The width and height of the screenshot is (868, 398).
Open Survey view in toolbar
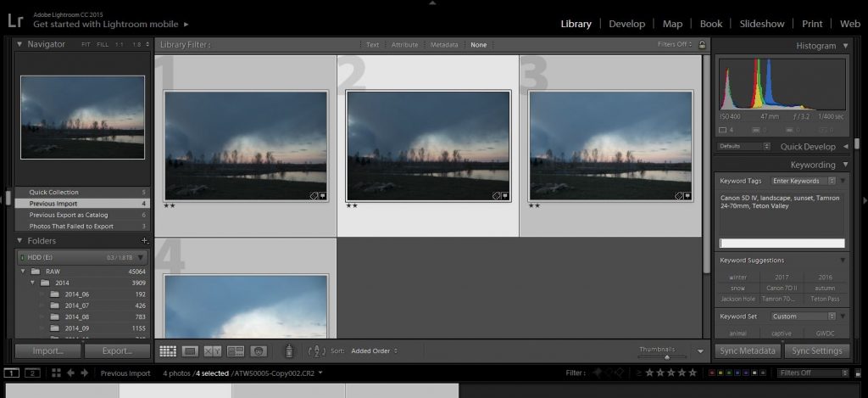236,350
